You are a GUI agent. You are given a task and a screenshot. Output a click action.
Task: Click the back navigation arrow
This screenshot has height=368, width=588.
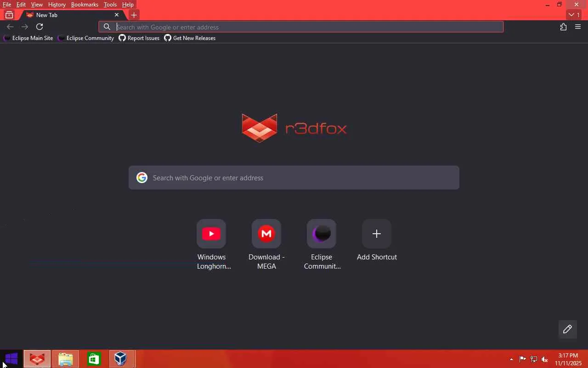(10, 27)
